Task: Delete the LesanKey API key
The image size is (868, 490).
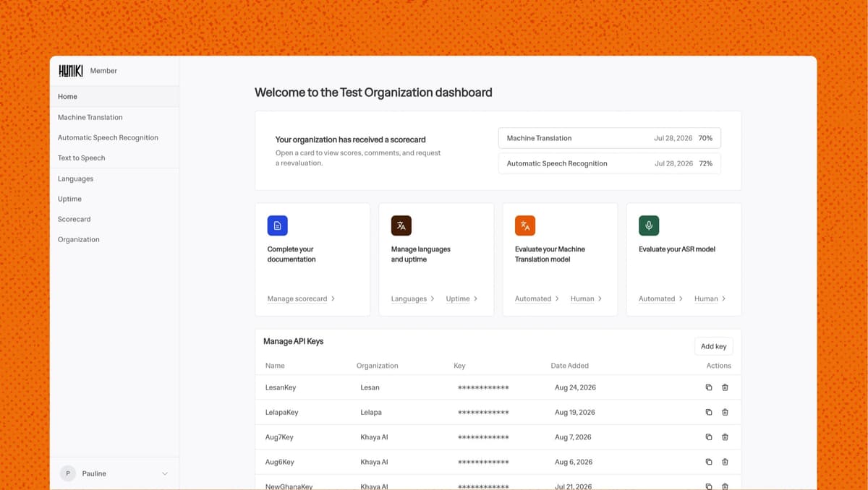Action: (725, 387)
